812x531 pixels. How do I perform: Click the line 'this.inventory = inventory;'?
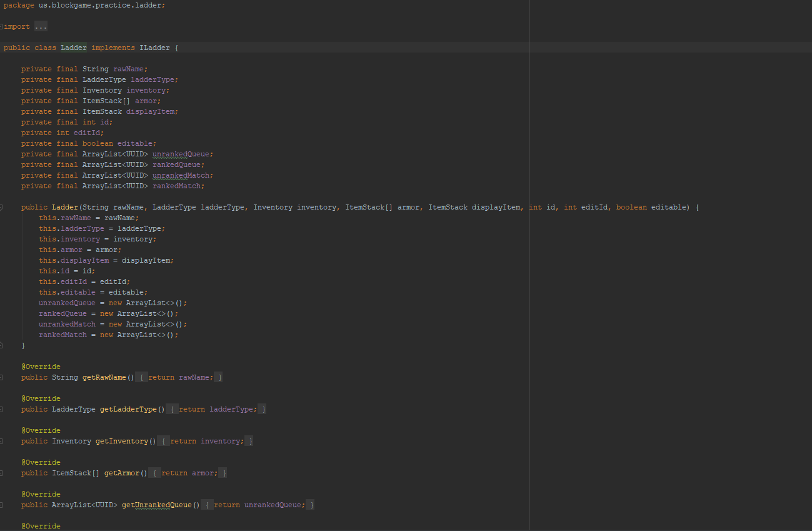tap(98, 239)
